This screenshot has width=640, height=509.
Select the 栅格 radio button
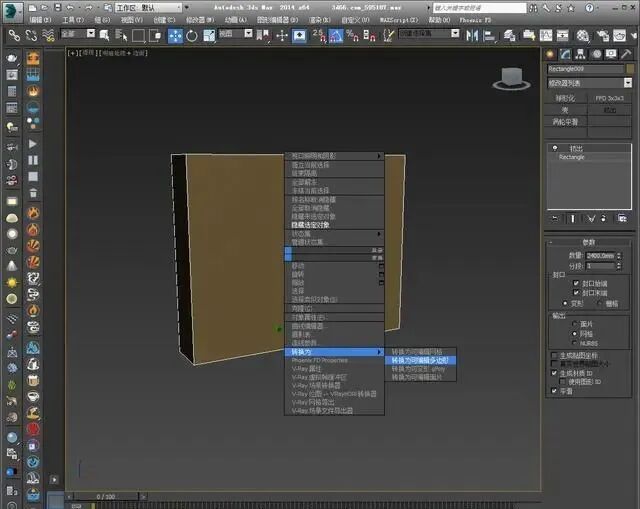click(600, 303)
